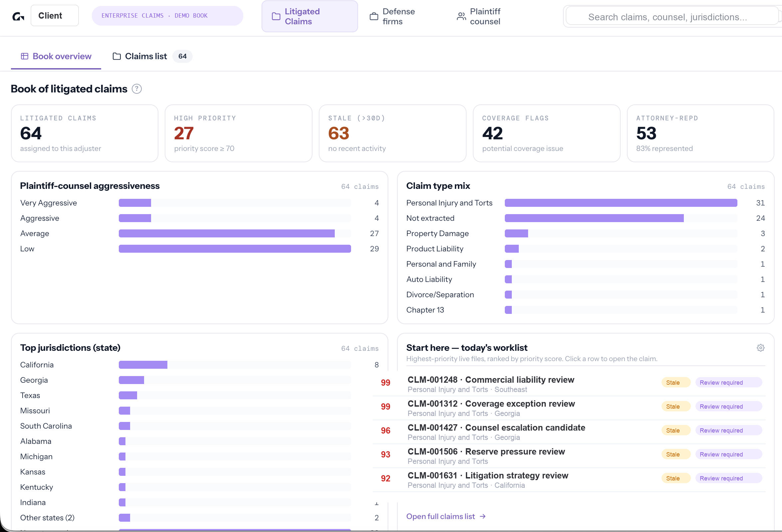
Task: Select the Texas jurisdiction row
Action: click(199, 395)
